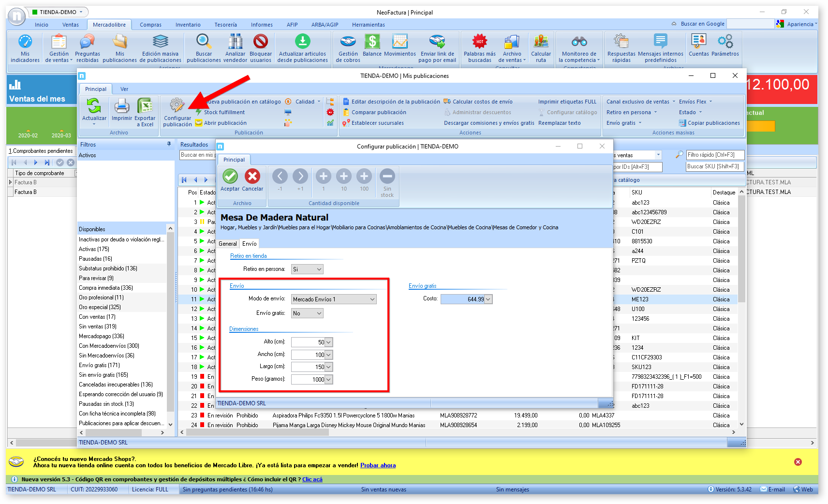Click the green Aceptar checkmark icon
Image resolution: width=828 pixels, height=504 pixels.
tap(230, 177)
